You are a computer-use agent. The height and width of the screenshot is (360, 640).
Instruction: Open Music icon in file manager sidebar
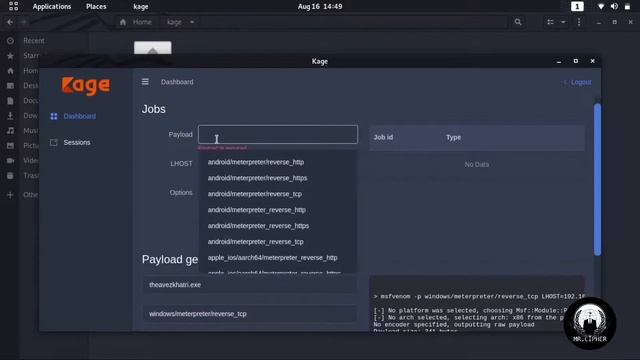pos(10,131)
